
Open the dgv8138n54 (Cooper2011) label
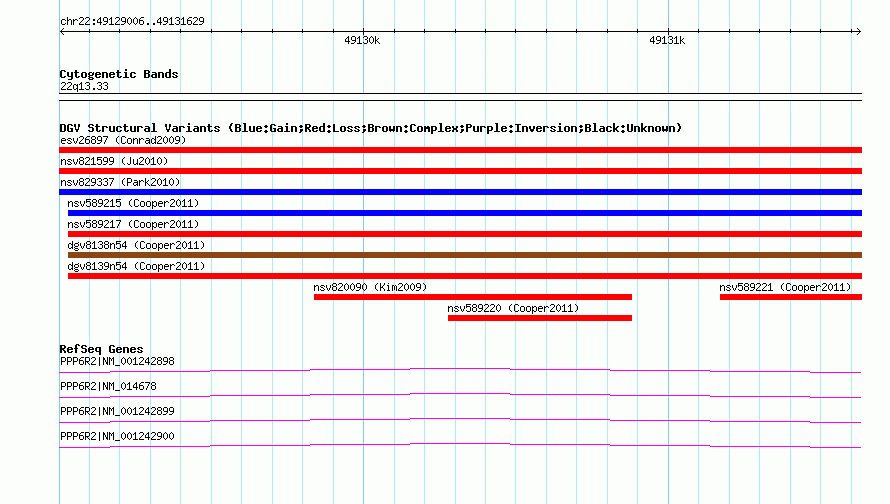tap(136, 245)
